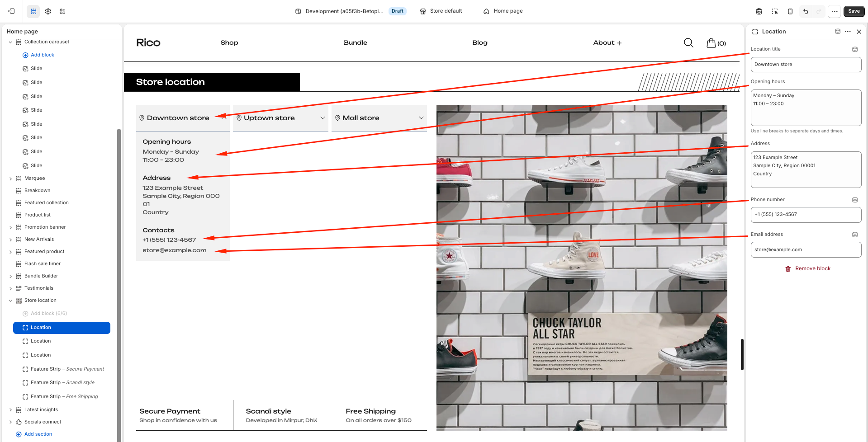Select the Product list section

[37, 215]
